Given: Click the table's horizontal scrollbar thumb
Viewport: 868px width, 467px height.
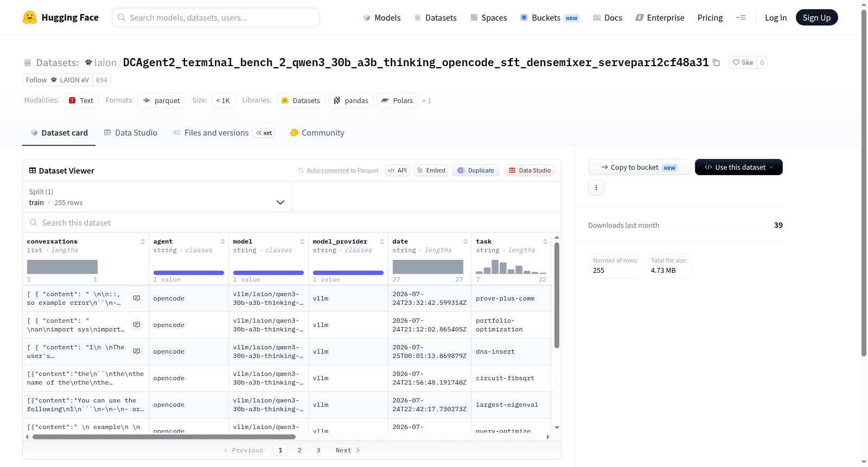Looking at the screenshot, I should pyautogui.click(x=164, y=437).
